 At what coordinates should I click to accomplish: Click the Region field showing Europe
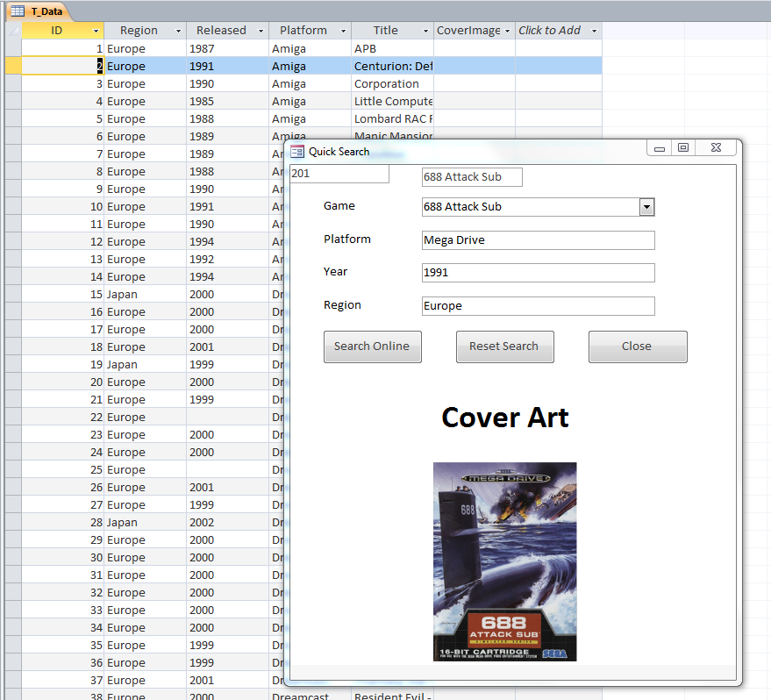click(538, 306)
